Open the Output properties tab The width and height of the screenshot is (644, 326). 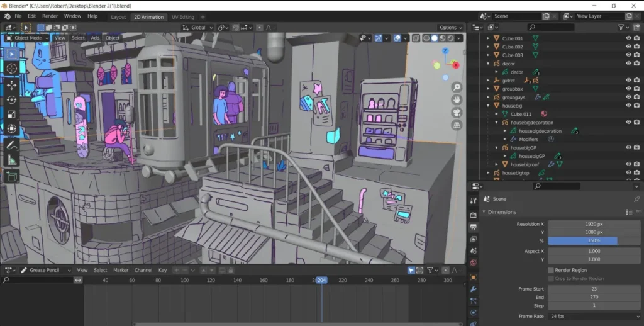(x=474, y=227)
